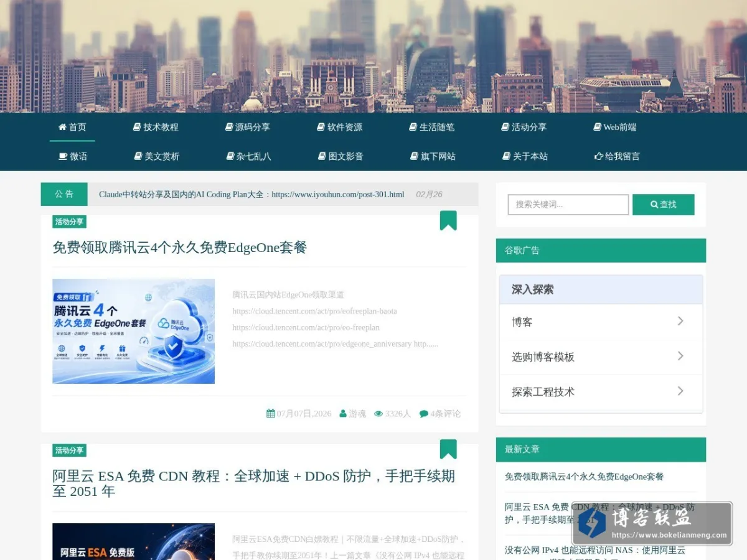Image resolution: width=747 pixels, height=560 pixels.
Task: Open the 技术教程 menu item
Action: coord(156,127)
